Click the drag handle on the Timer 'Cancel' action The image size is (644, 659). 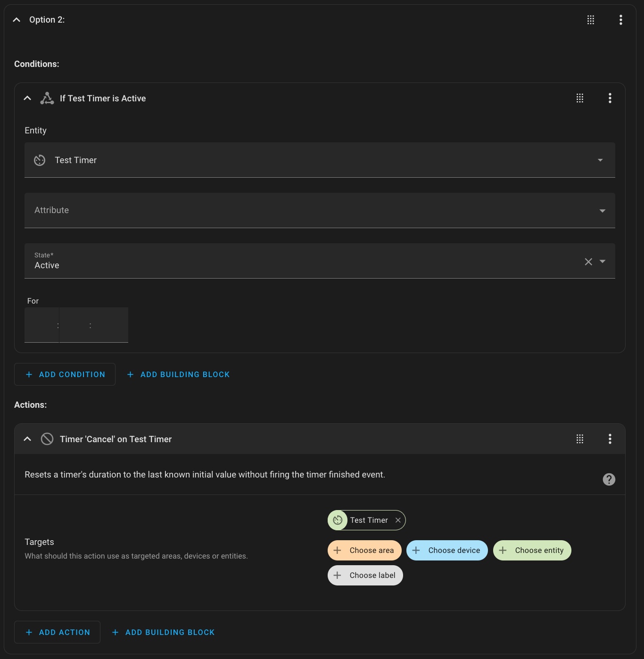coord(579,439)
